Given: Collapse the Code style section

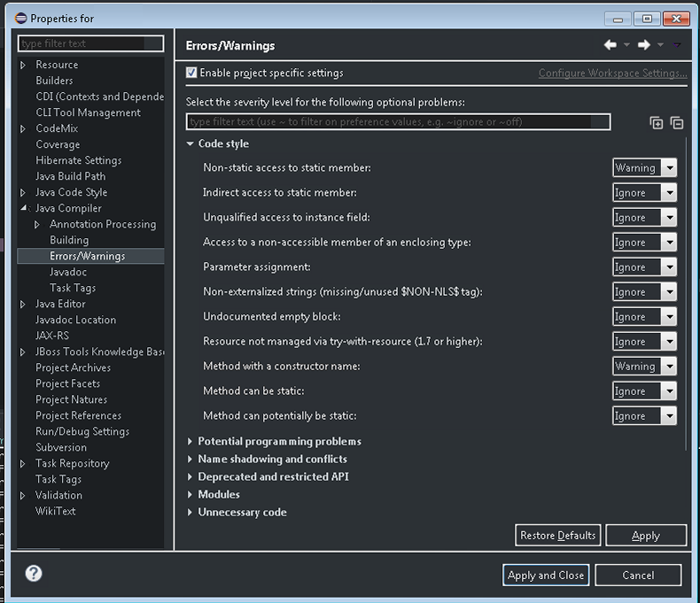Looking at the screenshot, I should (x=191, y=144).
